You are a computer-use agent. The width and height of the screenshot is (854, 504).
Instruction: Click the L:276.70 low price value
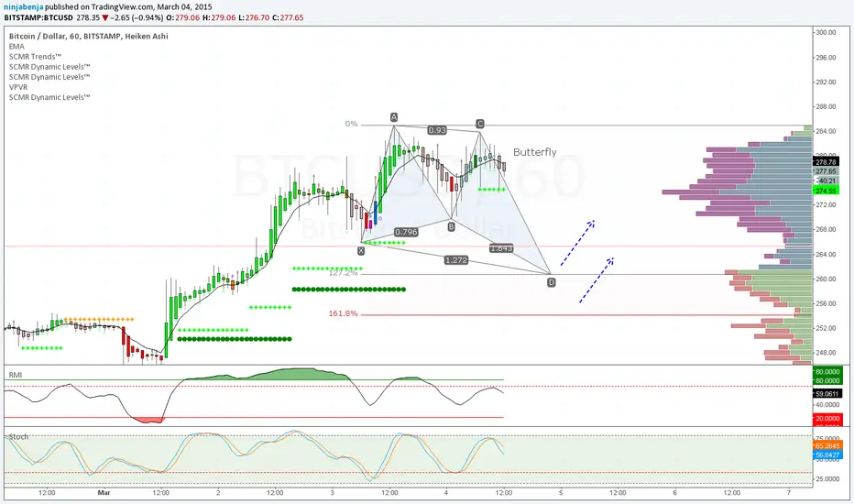[x=254, y=17]
